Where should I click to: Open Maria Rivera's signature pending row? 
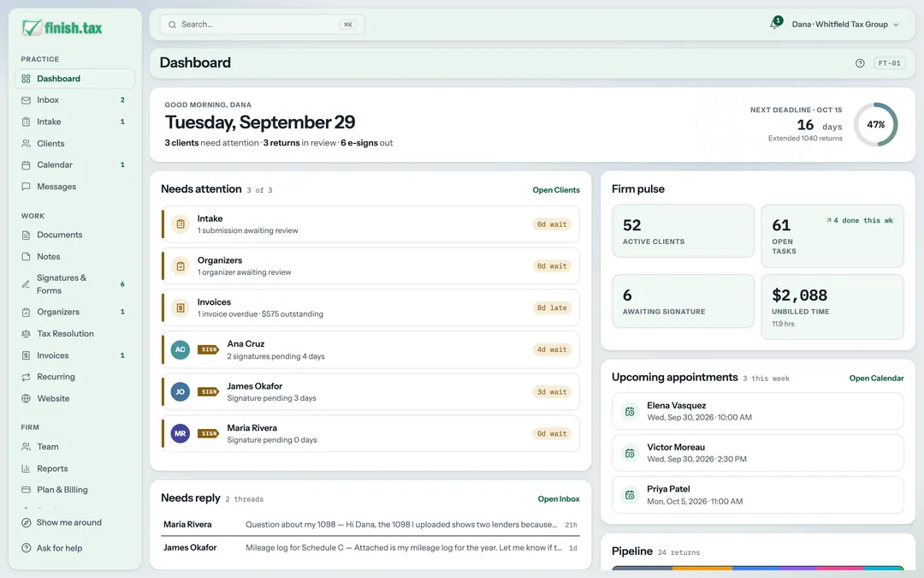tap(370, 433)
